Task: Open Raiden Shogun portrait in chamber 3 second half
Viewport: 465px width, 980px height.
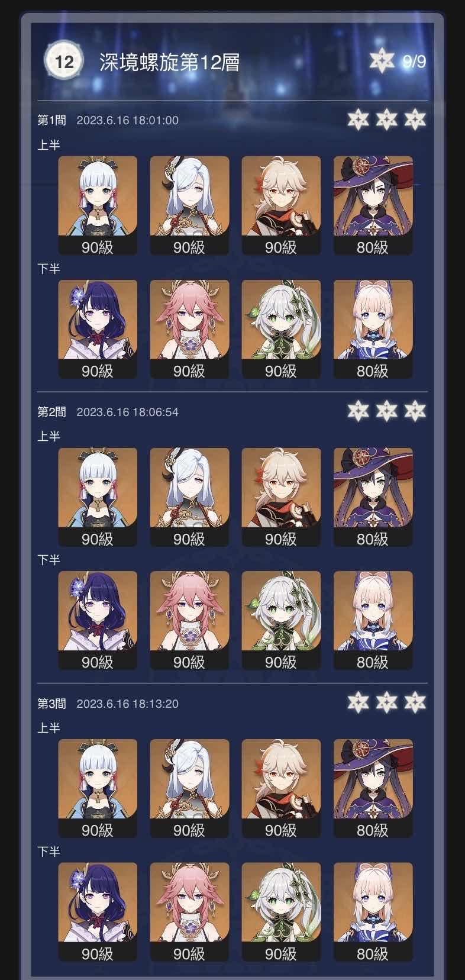Action: 98,912
